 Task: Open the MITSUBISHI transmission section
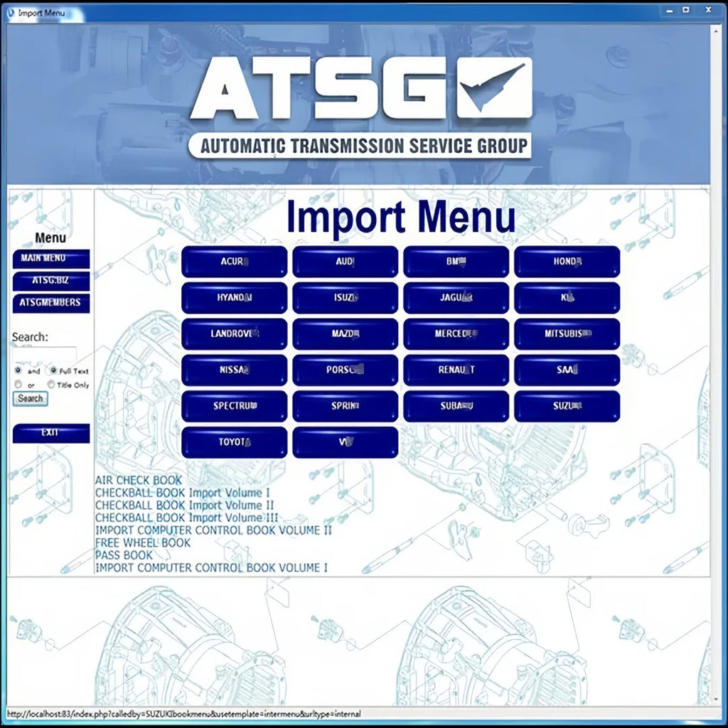(x=567, y=333)
